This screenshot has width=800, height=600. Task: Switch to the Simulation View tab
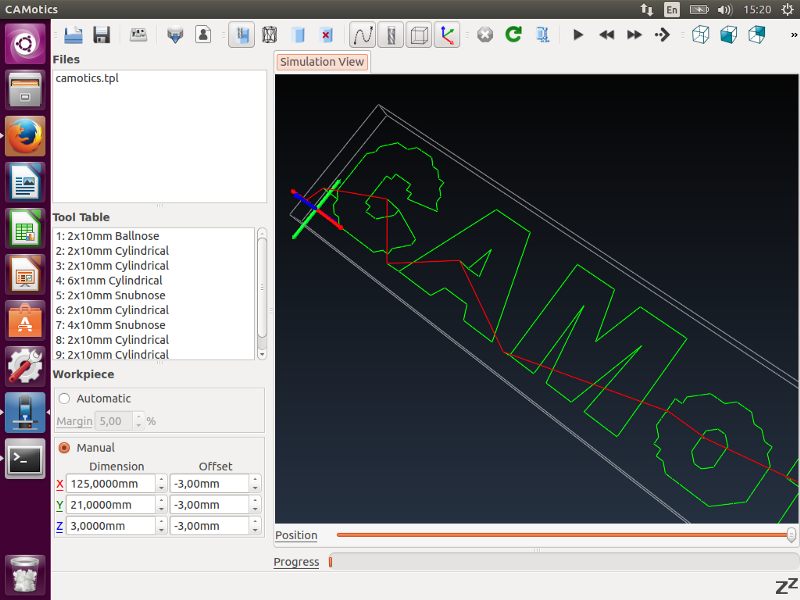click(x=322, y=62)
